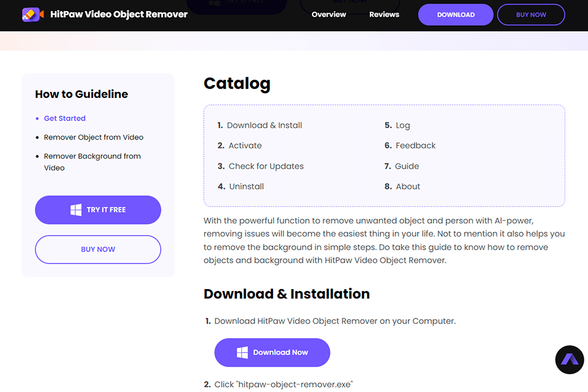Navigate to the Guide catalog entry

(407, 166)
